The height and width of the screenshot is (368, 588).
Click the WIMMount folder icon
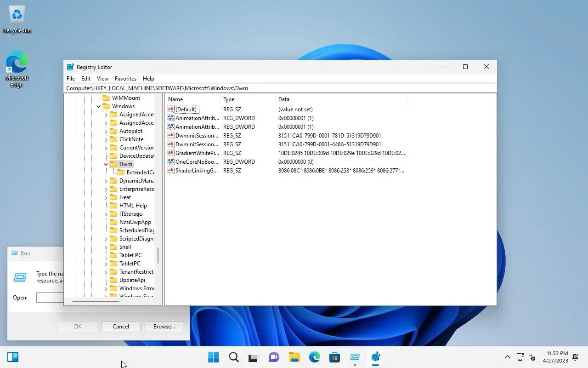click(x=106, y=98)
